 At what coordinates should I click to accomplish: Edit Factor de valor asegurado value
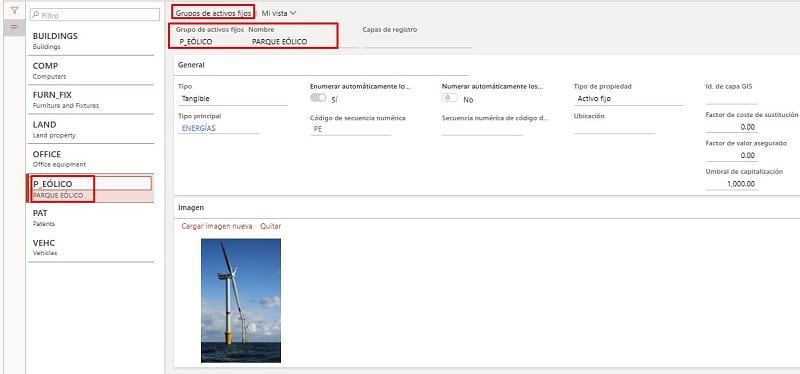pyautogui.click(x=731, y=155)
